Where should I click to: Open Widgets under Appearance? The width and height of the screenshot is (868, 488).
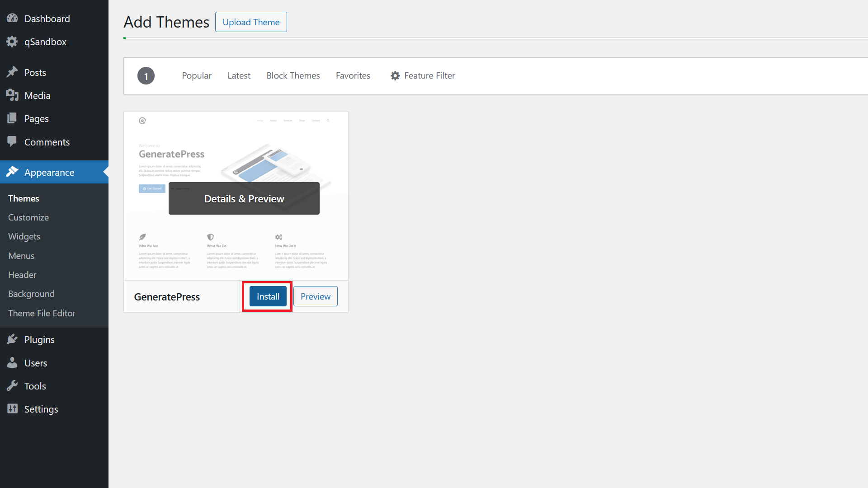tap(24, 236)
